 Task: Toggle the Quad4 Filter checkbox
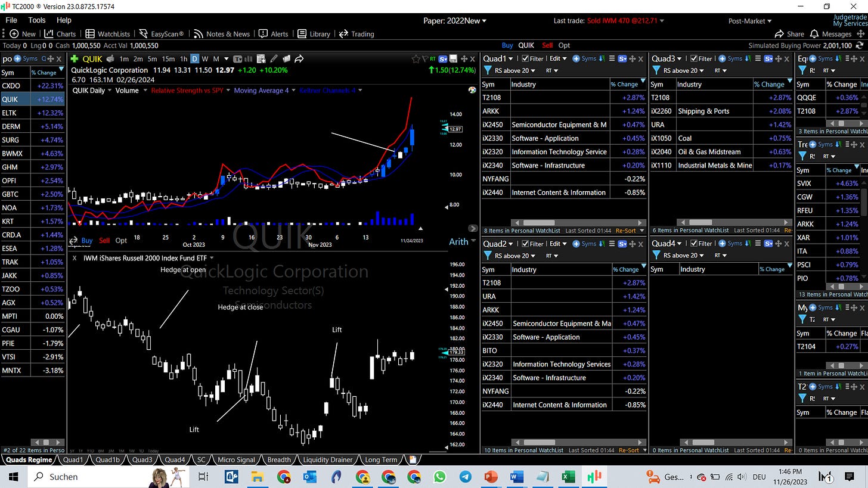pyautogui.click(x=694, y=243)
